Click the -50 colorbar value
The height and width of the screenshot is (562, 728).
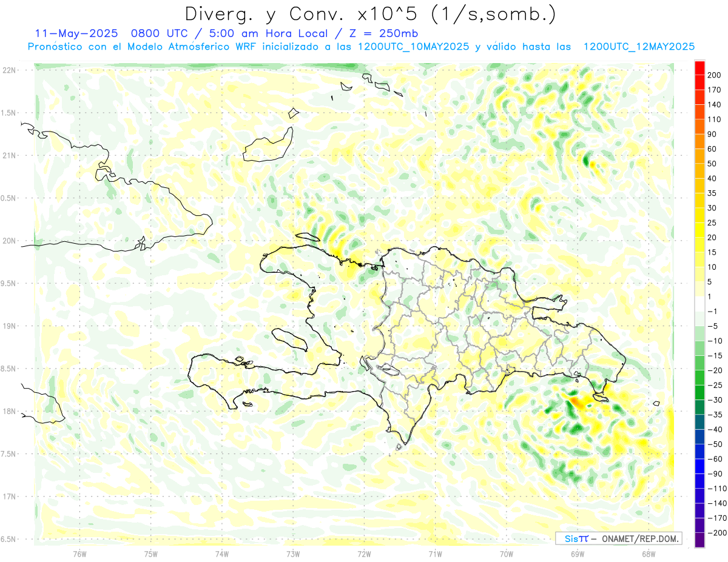(x=714, y=444)
